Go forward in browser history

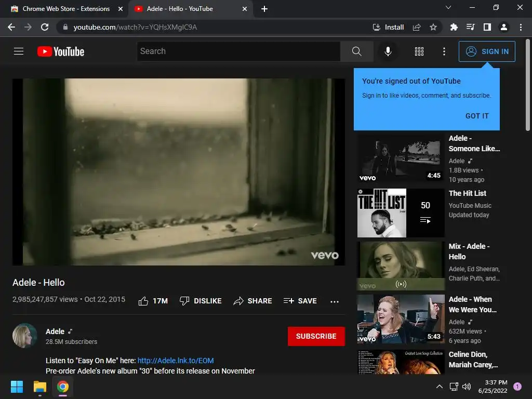(28, 27)
